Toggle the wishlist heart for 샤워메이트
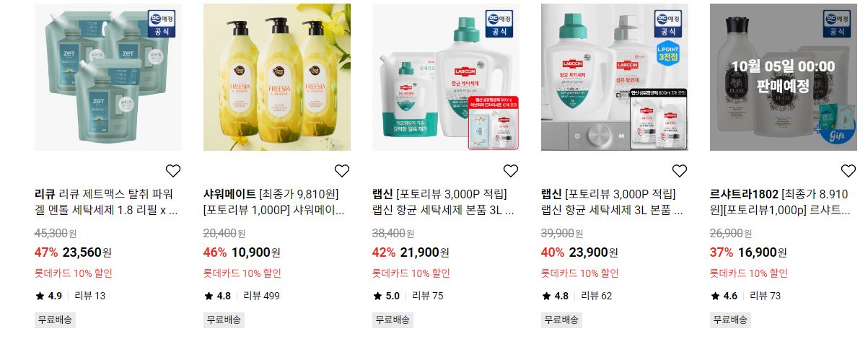 [x=342, y=171]
